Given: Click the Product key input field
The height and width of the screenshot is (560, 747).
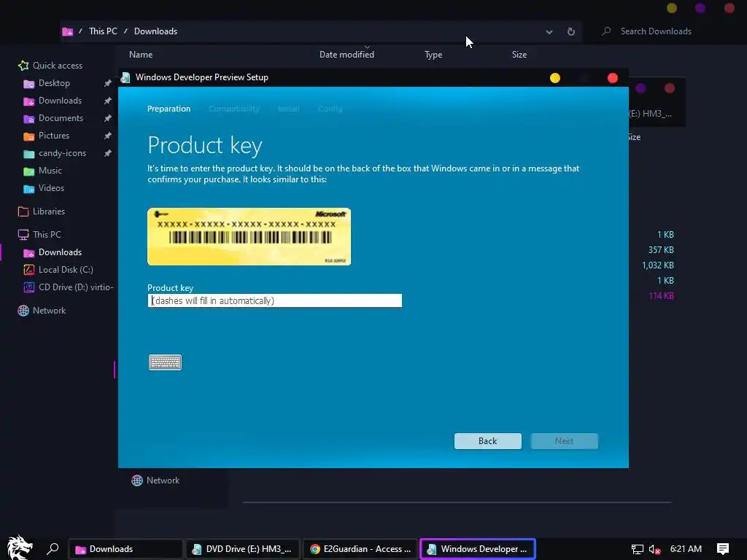Looking at the screenshot, I should click(274, 300).
